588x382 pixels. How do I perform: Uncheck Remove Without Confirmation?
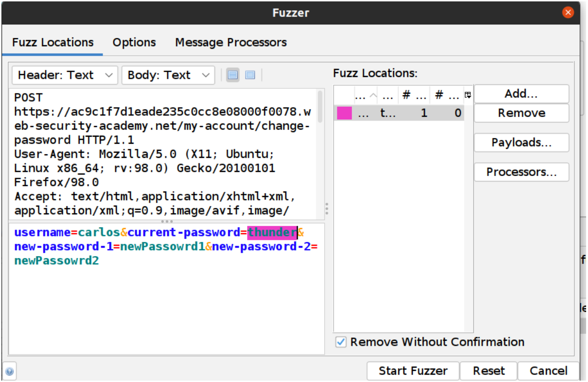[341, 342]
